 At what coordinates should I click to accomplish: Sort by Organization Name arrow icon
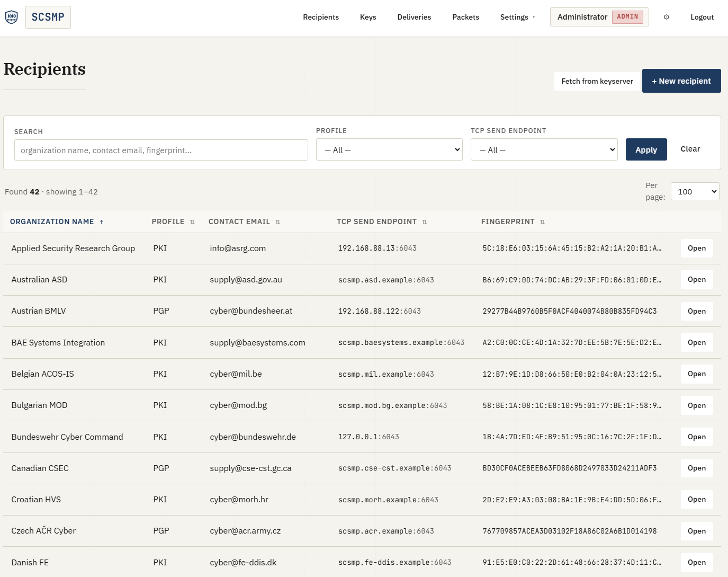pyautogui.click(x=102, y=222)
